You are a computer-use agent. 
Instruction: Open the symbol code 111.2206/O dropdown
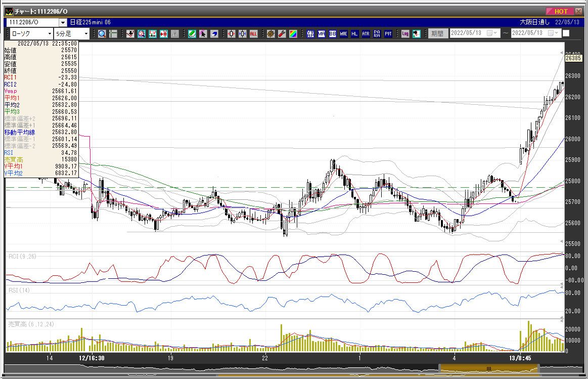click(x=63, y=22)
